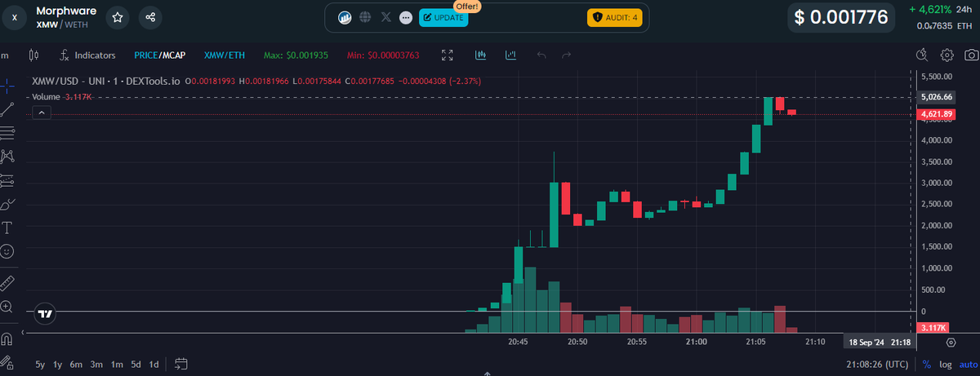Toggle log scale
This screenshot has height=376, width=980.
pos(946,364)
